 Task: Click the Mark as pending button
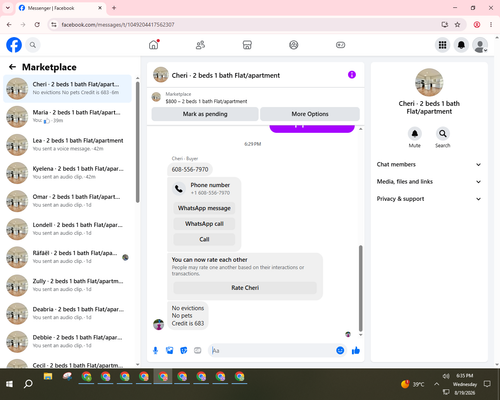point(205,114)
